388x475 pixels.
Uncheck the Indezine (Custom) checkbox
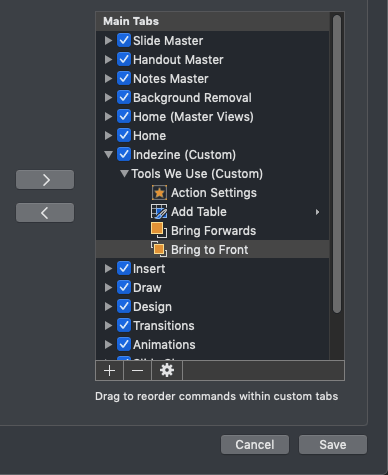124,154
